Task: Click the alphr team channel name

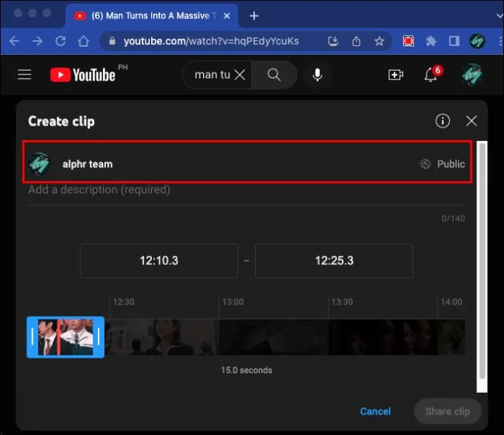Action: coord(88,164)
